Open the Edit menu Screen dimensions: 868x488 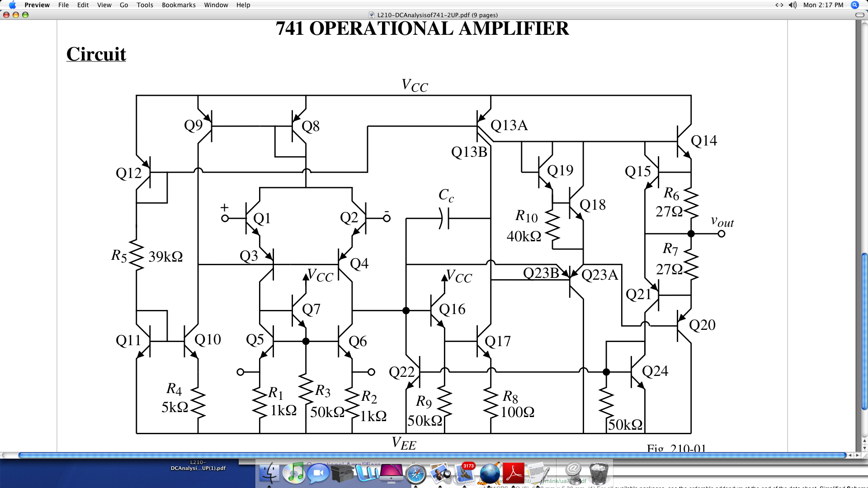(x=83, y=5)
